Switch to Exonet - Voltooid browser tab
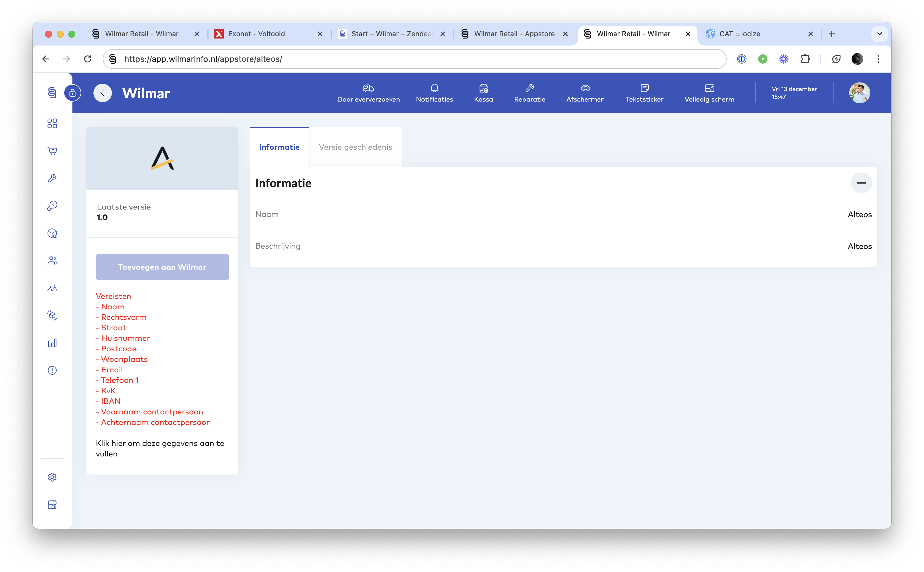This screenshot has width=924, height=572. pyautogui.click(x=268, y=34)
